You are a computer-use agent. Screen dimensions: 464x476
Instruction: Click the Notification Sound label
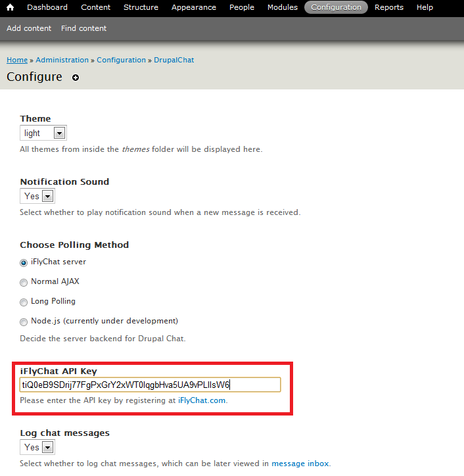tap(64, 181)
